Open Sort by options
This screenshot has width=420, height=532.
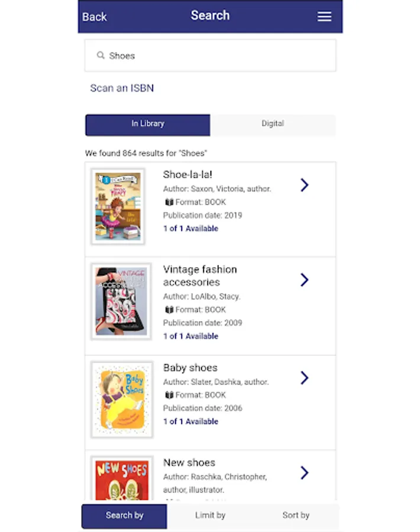click(x=296, y=515)
